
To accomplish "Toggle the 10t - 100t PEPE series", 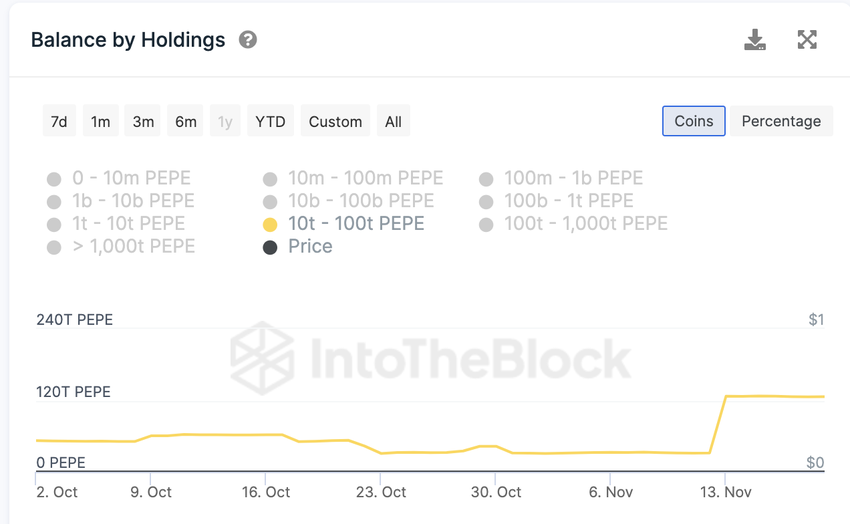I will tap(356, 224).
